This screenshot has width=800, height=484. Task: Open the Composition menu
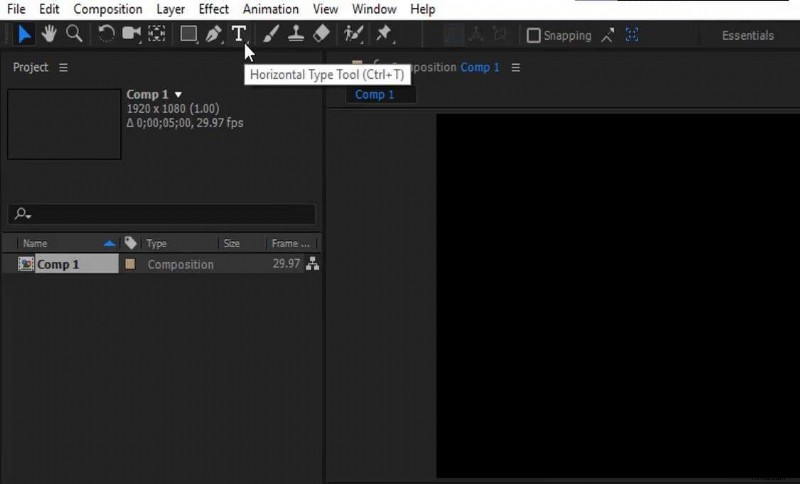pyautogui.click(x=108, y=9)
